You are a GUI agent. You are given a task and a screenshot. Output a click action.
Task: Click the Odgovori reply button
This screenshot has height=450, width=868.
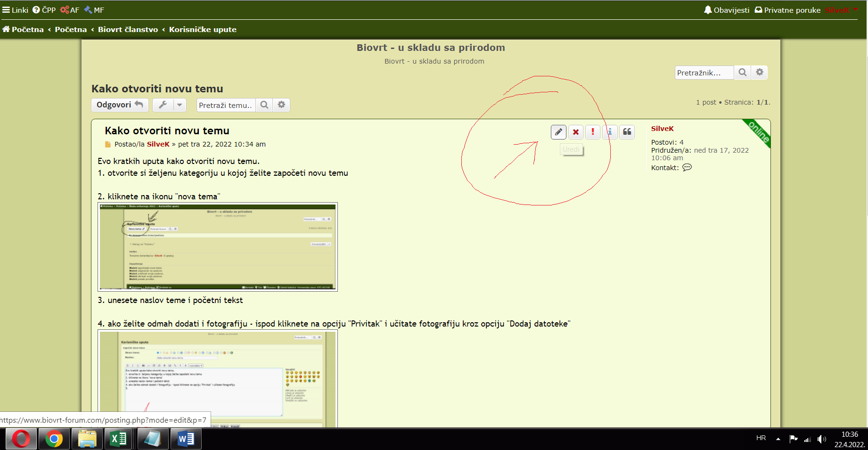(x=120, y=105)
